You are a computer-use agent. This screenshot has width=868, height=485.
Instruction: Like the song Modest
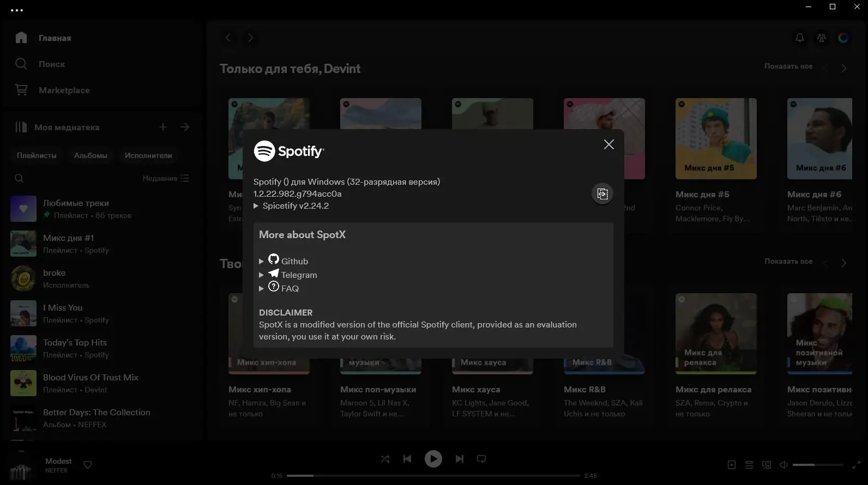(88, 465)
